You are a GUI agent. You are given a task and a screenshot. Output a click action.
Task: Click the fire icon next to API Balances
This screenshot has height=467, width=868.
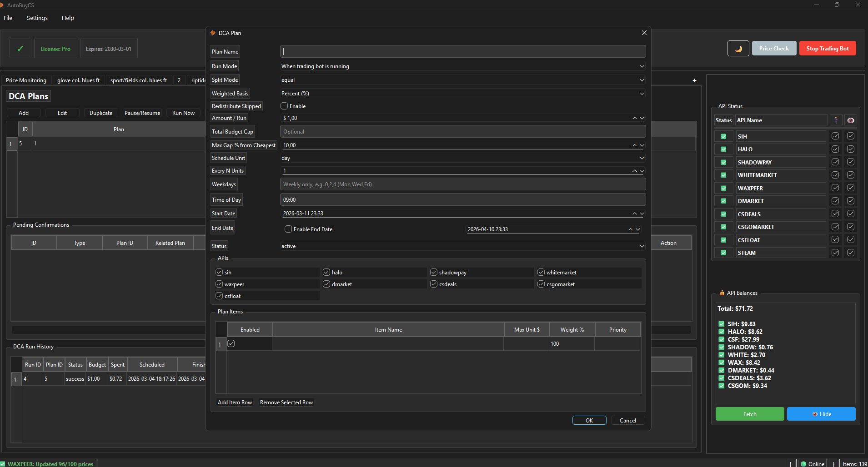tap(722, 293)
